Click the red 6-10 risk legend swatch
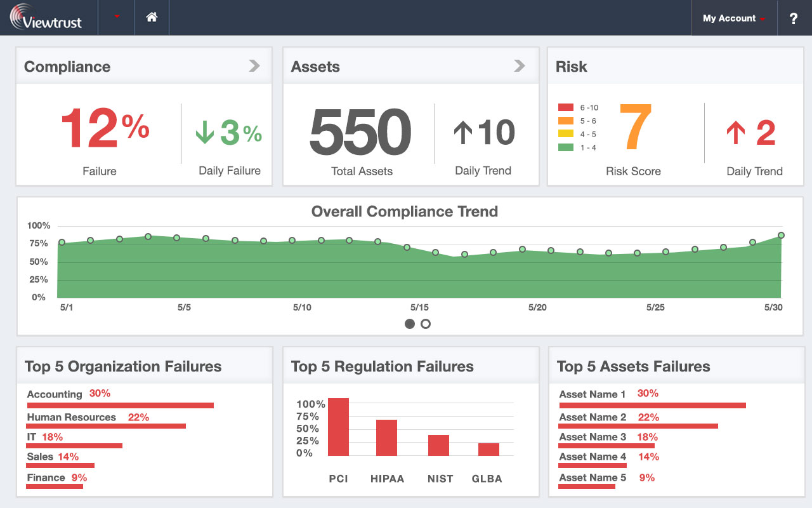This screenshot has height=508, width=812. pos(565,108)
